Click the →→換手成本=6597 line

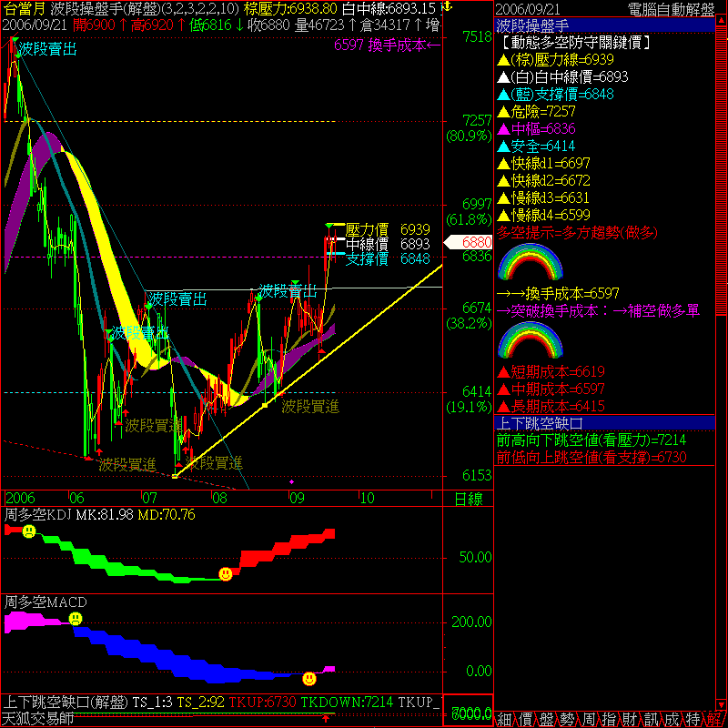(x=558, y=293)
